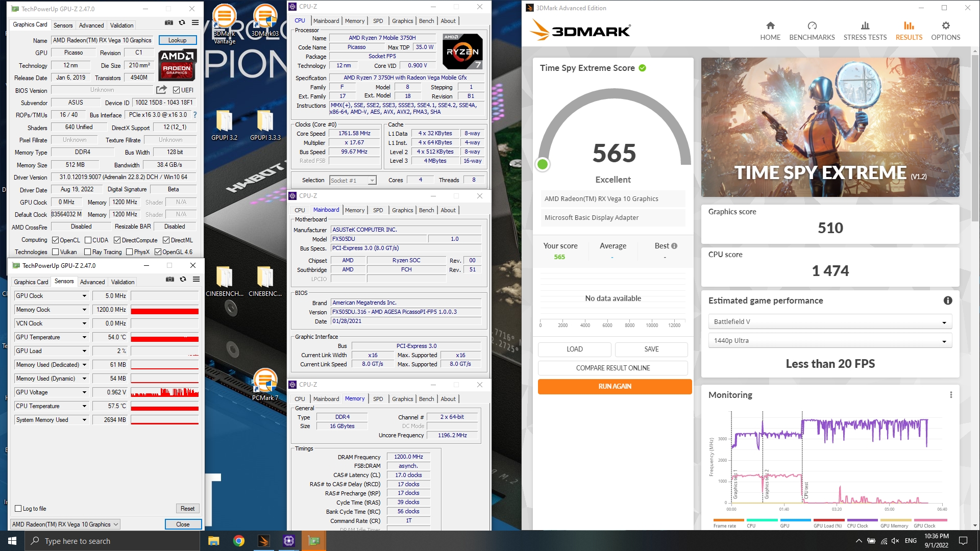Open Graphics tab in CPU-Z Memory window

(402, 399)
